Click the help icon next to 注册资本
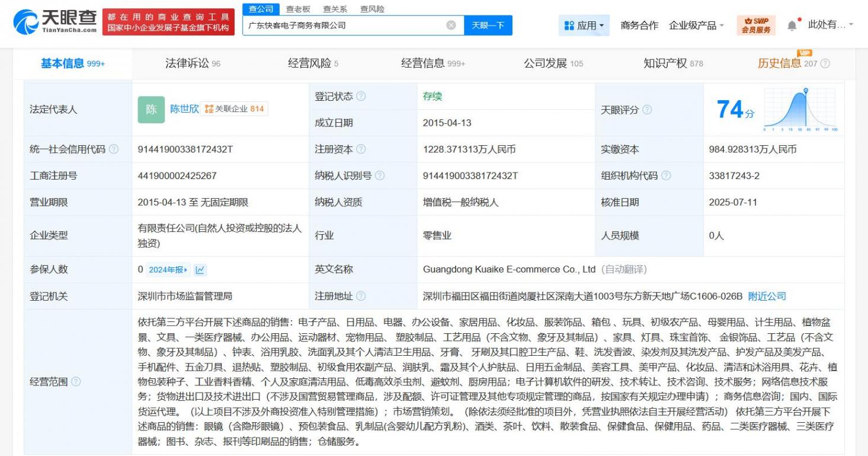868x456 pixels. point(361,149)
